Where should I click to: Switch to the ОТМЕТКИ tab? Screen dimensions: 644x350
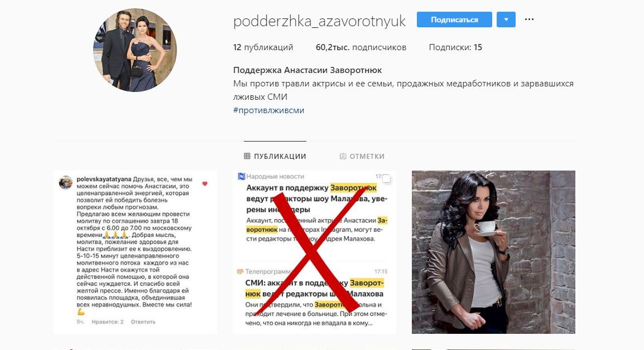coord(362,157)
